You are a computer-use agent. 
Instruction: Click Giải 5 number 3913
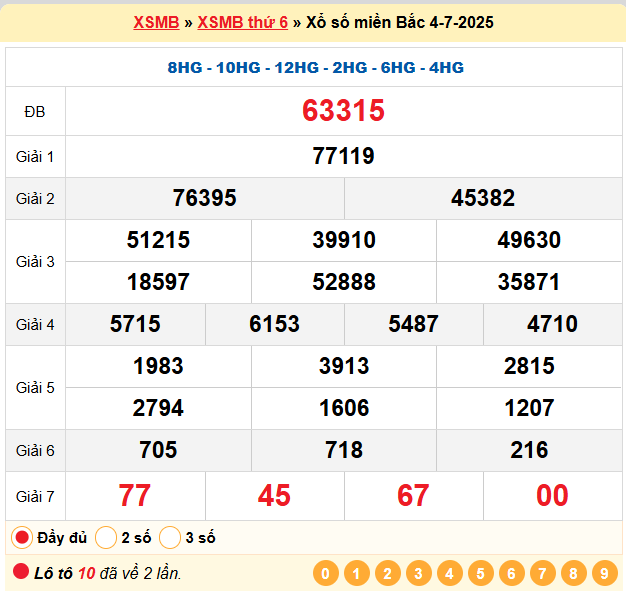pyautogui.click(x=344, y=366)
